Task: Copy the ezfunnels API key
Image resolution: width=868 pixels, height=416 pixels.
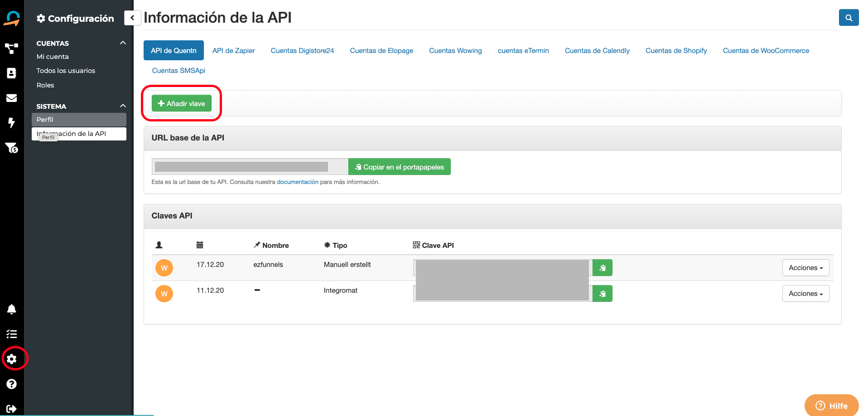Action: 603,268
